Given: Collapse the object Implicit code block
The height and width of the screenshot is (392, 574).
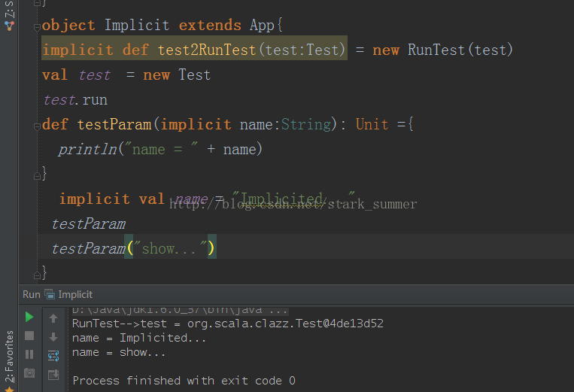Looking at the screenshot, I should coord(38,26).
